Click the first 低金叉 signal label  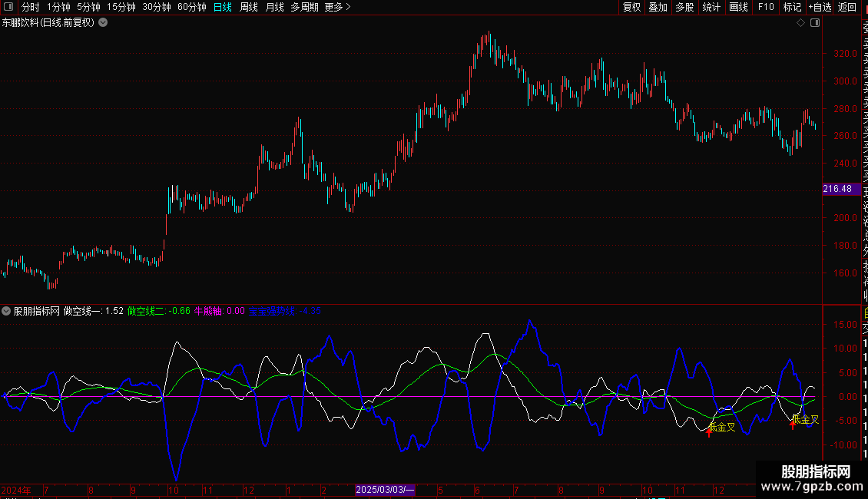(722, 427)
